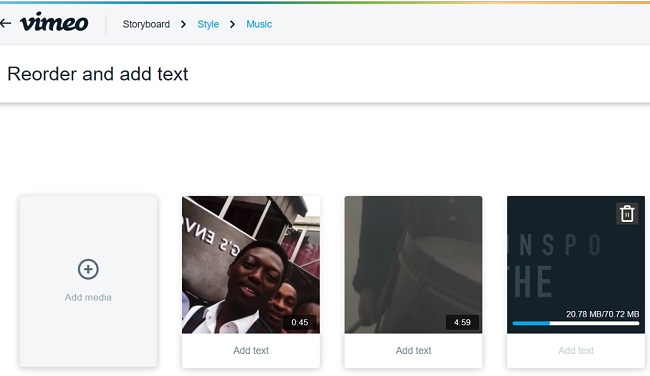The height and width of the screenshot is (376, 650).
Task: Click the chevron between Storyboard and Style
Action: point(183,24)
